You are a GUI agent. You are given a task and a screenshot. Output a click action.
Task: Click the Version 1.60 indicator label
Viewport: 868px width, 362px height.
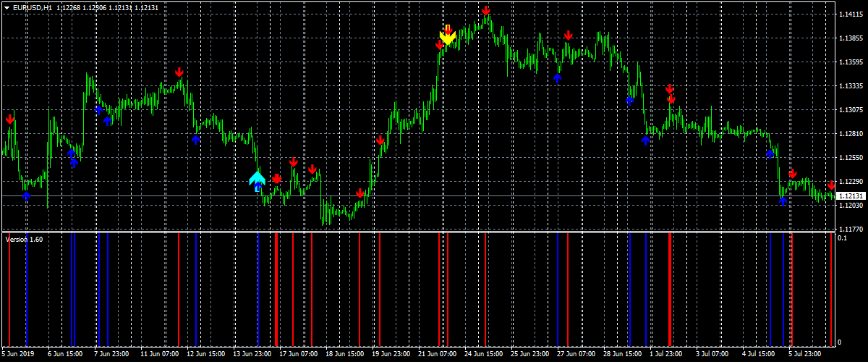(25, 239)
